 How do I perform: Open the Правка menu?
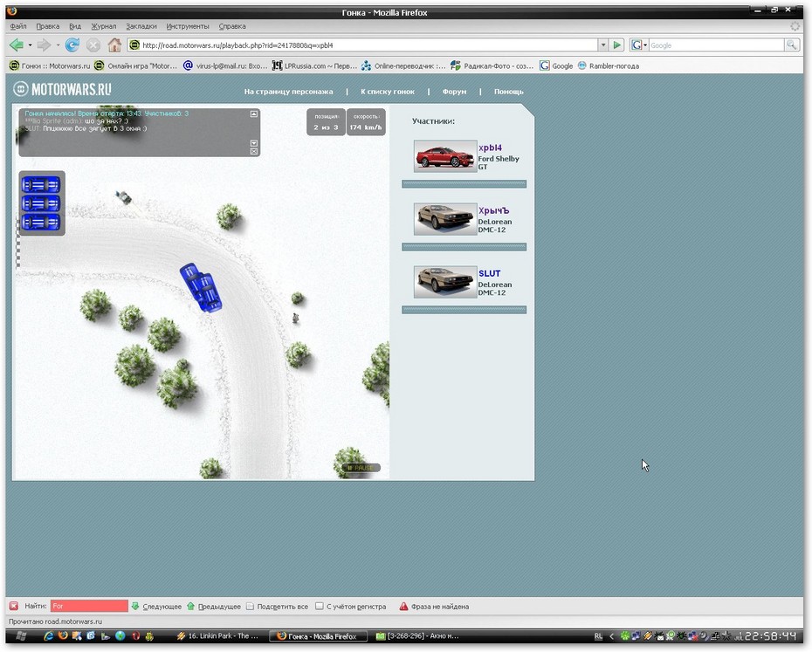coord(48,26)
